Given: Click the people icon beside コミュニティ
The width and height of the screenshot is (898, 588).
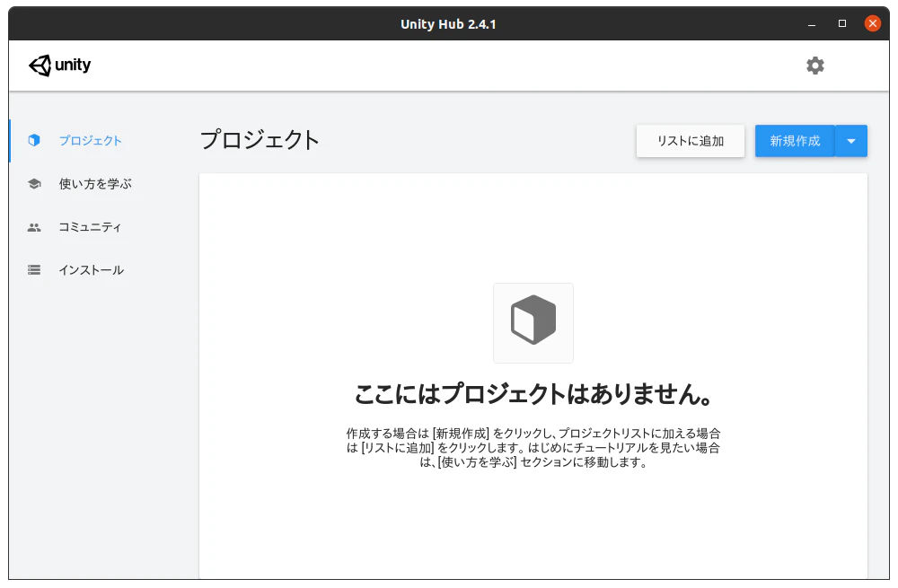Looking at the screenshot, I should [x=34, y=227].
